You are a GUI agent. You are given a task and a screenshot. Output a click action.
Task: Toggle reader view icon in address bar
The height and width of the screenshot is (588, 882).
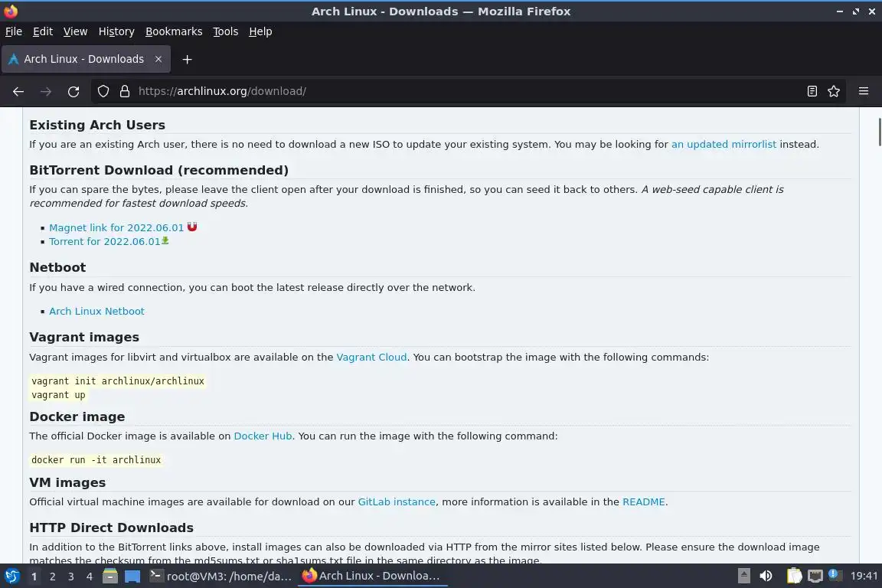[812, 91]
